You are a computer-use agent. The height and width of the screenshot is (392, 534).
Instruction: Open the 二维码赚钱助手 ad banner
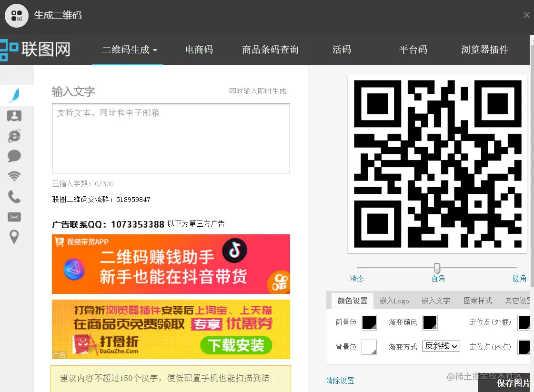coord(171,264)
